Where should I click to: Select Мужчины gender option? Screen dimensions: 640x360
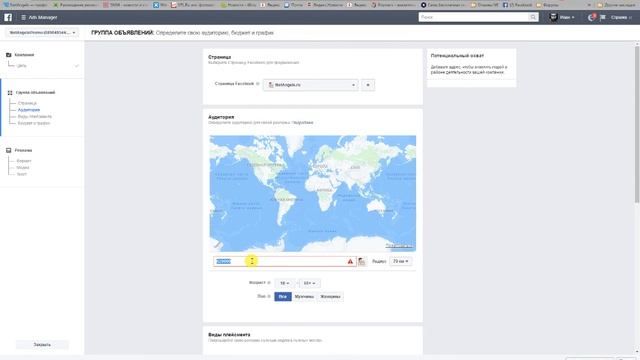pos(304,296)
